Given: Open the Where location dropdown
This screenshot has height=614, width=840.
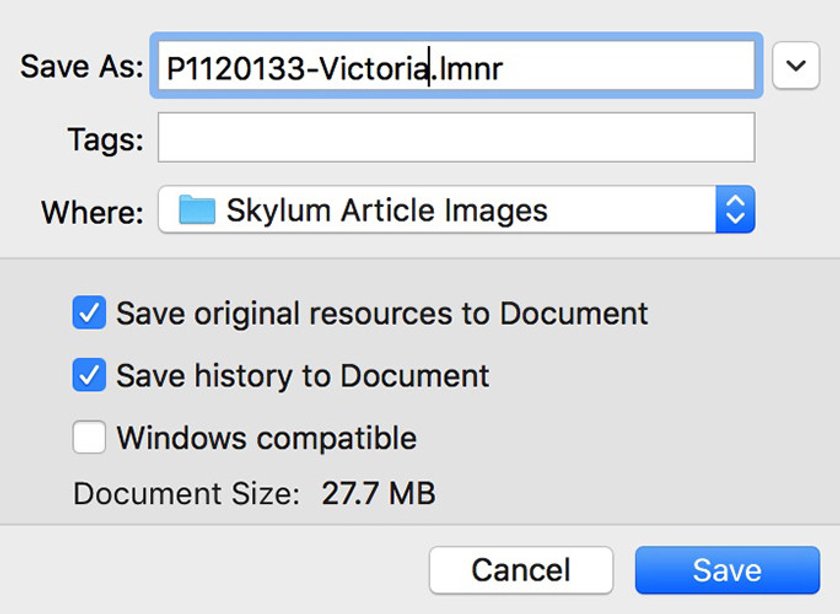Looking at the screenshot, I should point(456,209).
